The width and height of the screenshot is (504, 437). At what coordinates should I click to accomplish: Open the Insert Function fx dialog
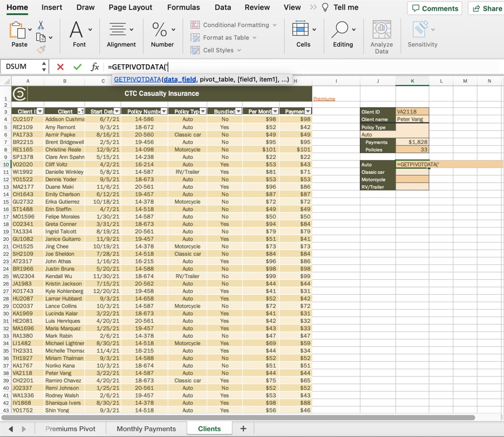[95, 67]
